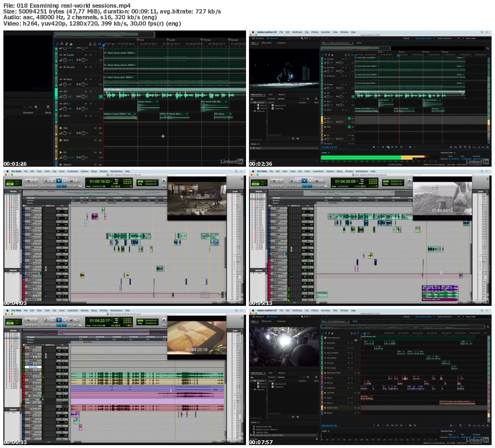The height and width of the screenshot is (448, 495).
Task: Click the 01:04:33:09 main counter in the 00:05:13 frame
Action: tap(345, 182)
